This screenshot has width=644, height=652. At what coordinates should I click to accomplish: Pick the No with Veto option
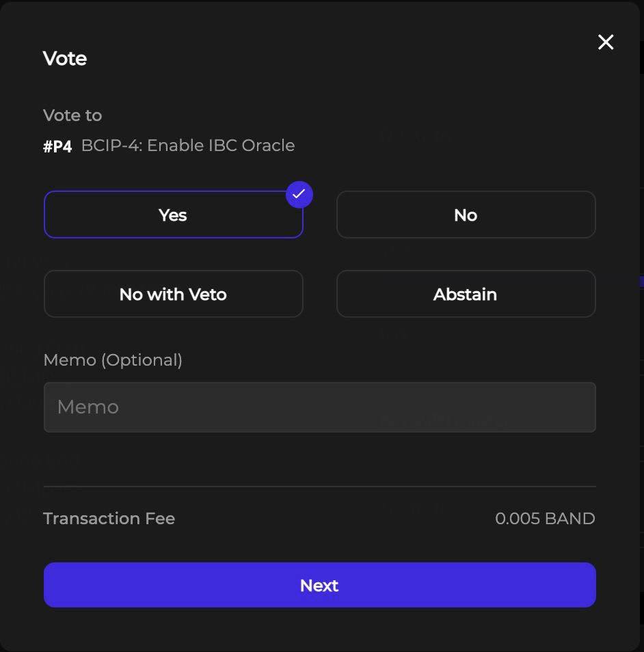173,295
